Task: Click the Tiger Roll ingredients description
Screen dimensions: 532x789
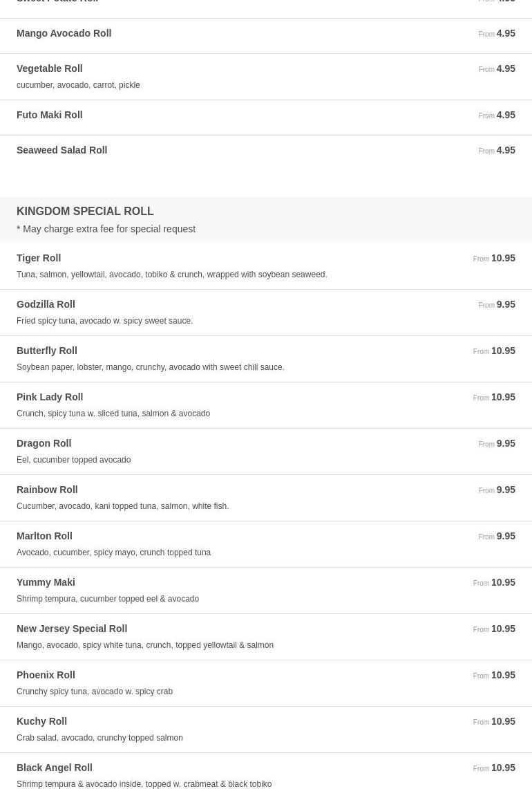Action: (x=171, y=275)
